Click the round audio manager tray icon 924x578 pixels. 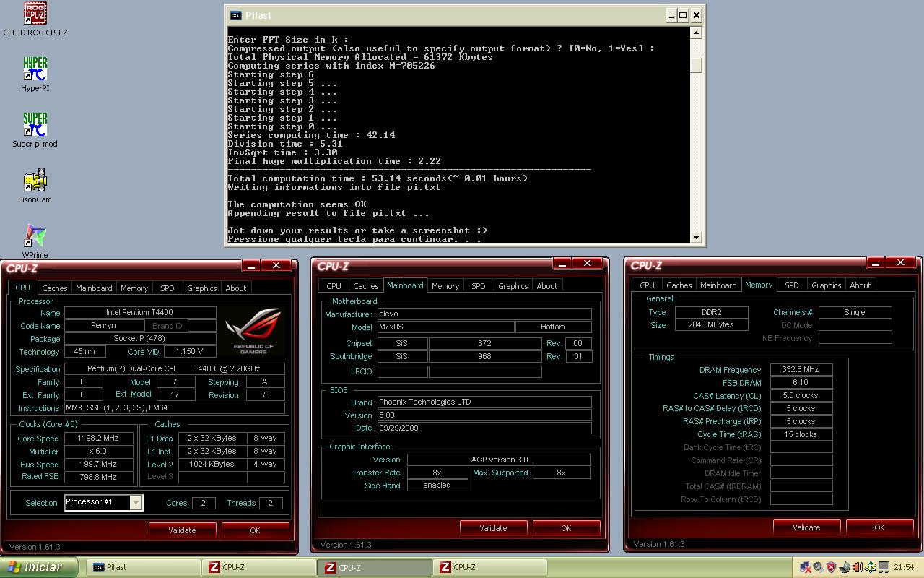(818, 567)
